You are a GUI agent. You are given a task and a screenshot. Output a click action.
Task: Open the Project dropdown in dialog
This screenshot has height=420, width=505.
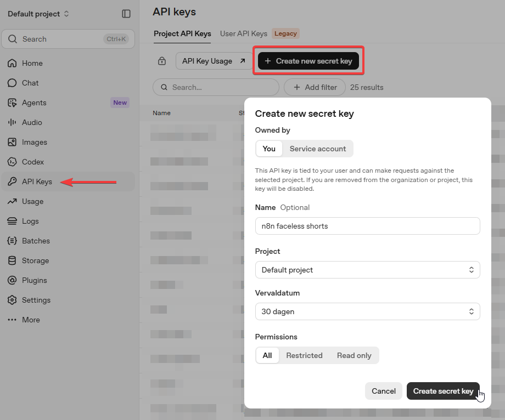pyautogui.click(x=367, y=270)
